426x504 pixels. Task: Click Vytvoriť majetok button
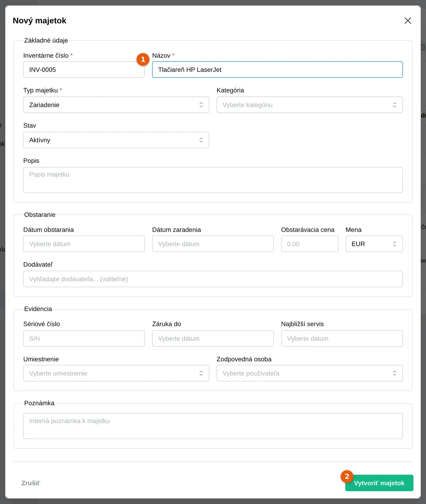click(x=379, y=483)
